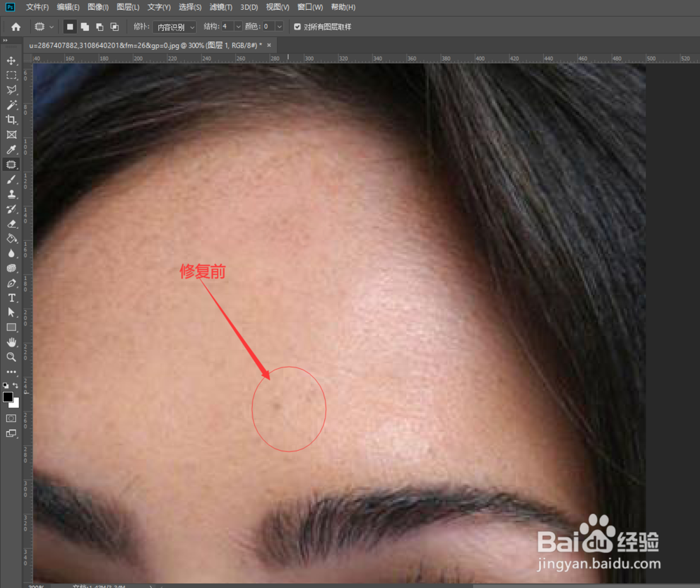Click the white background color swatch

tap(16, 404)
